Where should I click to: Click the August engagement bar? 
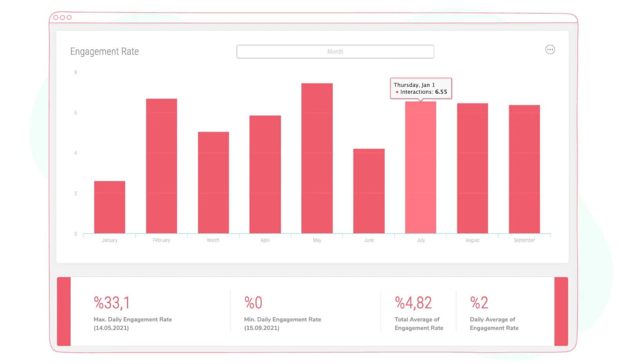click(473, 168)
